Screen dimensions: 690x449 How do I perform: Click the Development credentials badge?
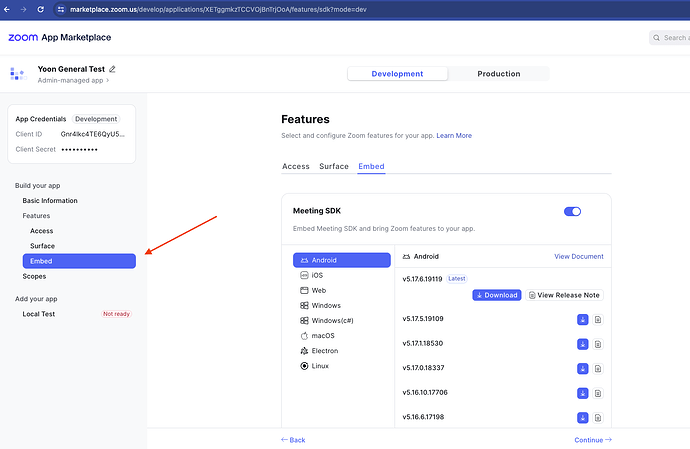pyautogui.click(x=96, y=119)
